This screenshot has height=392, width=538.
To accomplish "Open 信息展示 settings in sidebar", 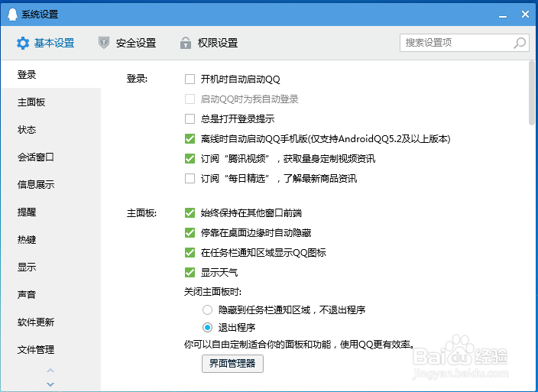I will (50, 184).
